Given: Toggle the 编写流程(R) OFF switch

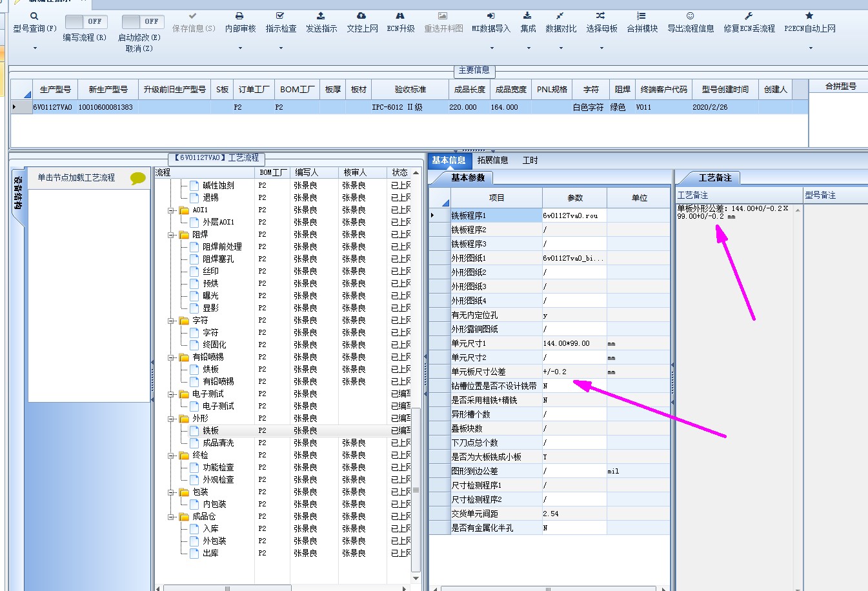Looking at the screenshot, I should (86, 22).
